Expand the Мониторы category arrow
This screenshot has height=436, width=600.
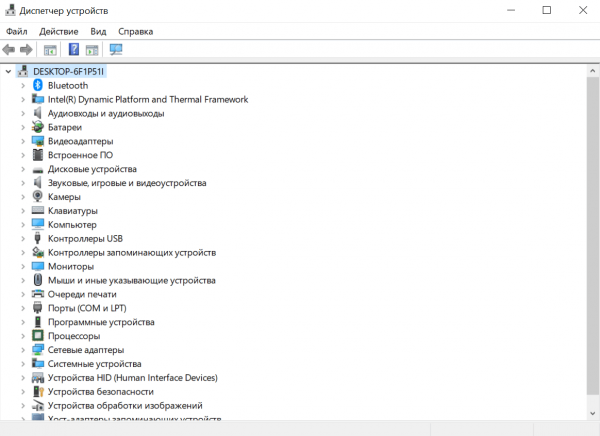click(23, 266)
